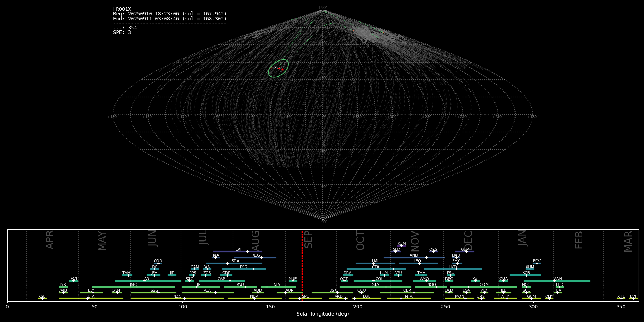Click the MON shower label
Viewport: 644px width, 322px height.
[x=460, y=297]
